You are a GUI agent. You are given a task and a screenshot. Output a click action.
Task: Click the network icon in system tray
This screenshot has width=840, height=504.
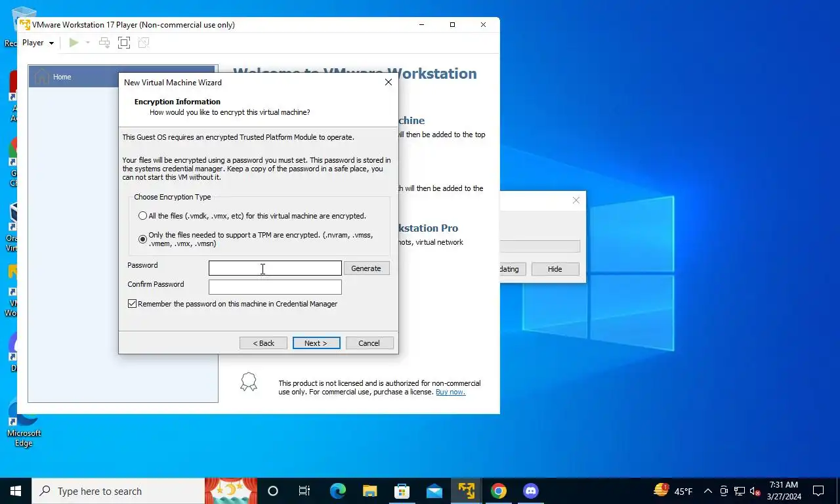point(740,491)
